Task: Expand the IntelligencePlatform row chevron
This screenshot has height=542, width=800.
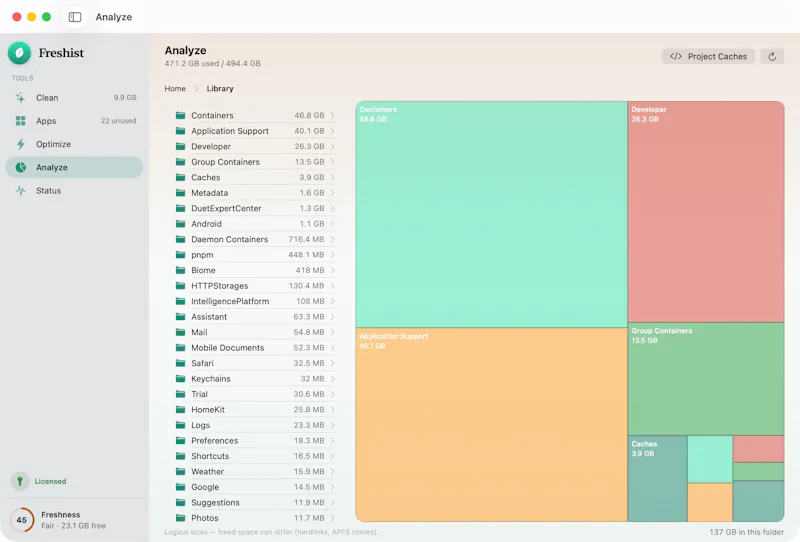Action: click(333, 301)
